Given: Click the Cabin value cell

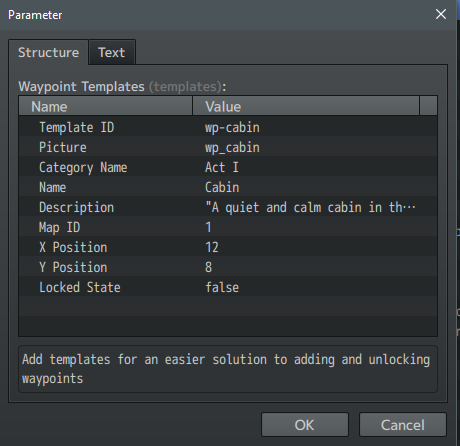Looking at the screenshot, I should [x=222, y=187].
